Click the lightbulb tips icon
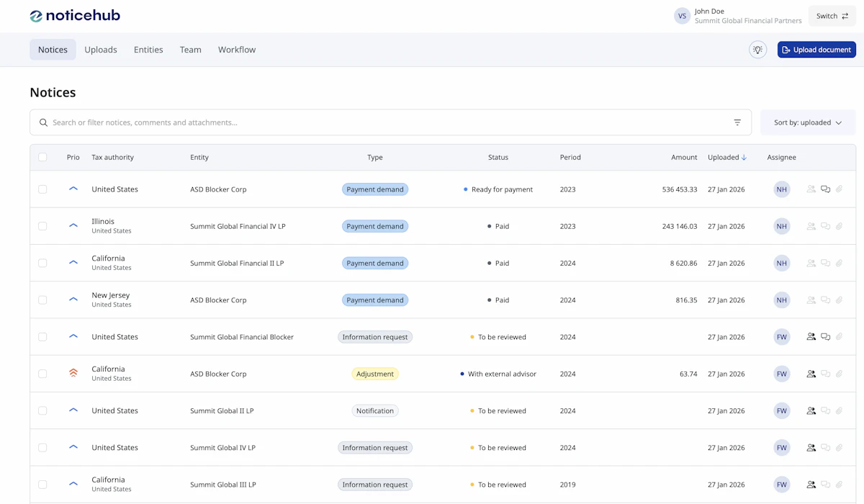The image size is (864, 504). [x=757, y=50]
